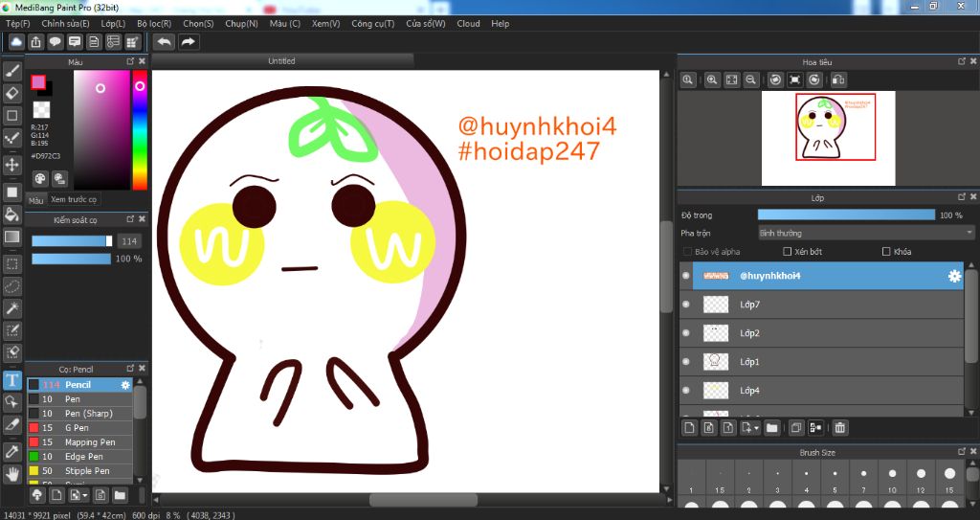The width and height of the screenshot is (980, 520).
Task: Open the Công cụ(T) menu
Action: pos(373,24)
